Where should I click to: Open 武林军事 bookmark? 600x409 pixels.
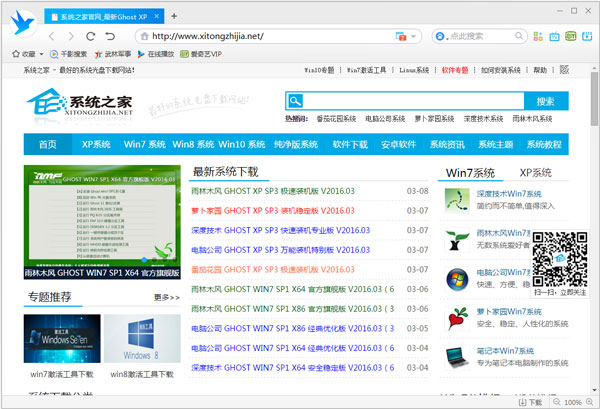112,54
